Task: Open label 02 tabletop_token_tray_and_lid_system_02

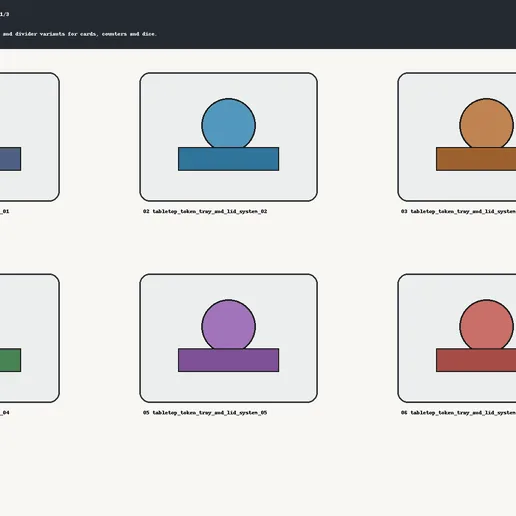Action: (205, 211)
